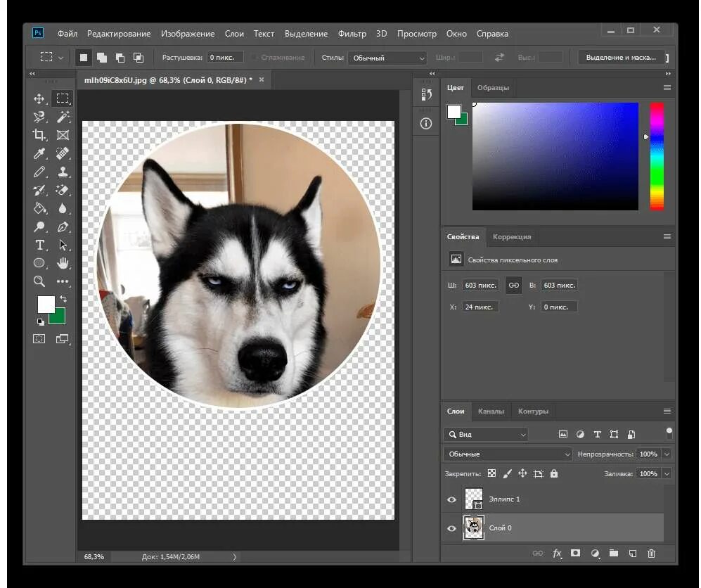
Task: Open the blend mode dropdown in Layers
Action: [x=508, y=454]
